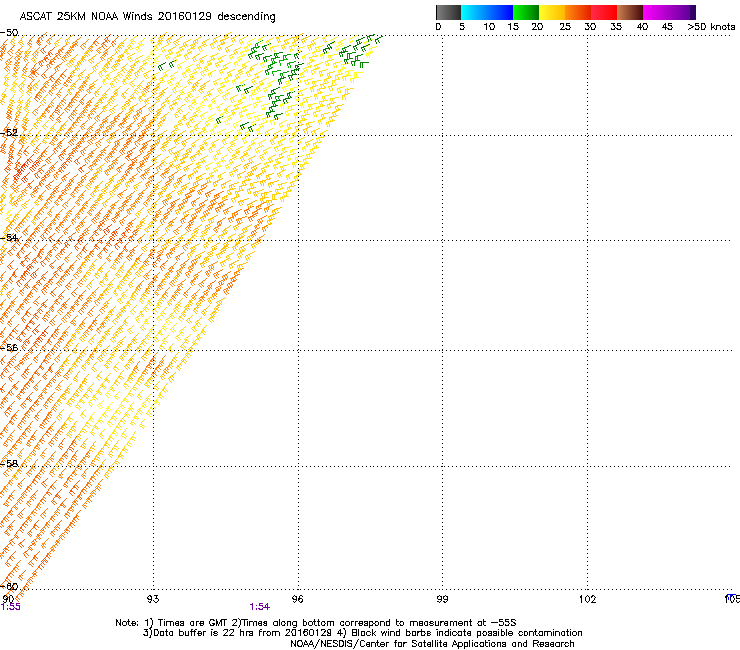Click the NOAA/NESDIS credit line
Image resolution: width=740 pixels, height=650 pixels.
[432, 644]
